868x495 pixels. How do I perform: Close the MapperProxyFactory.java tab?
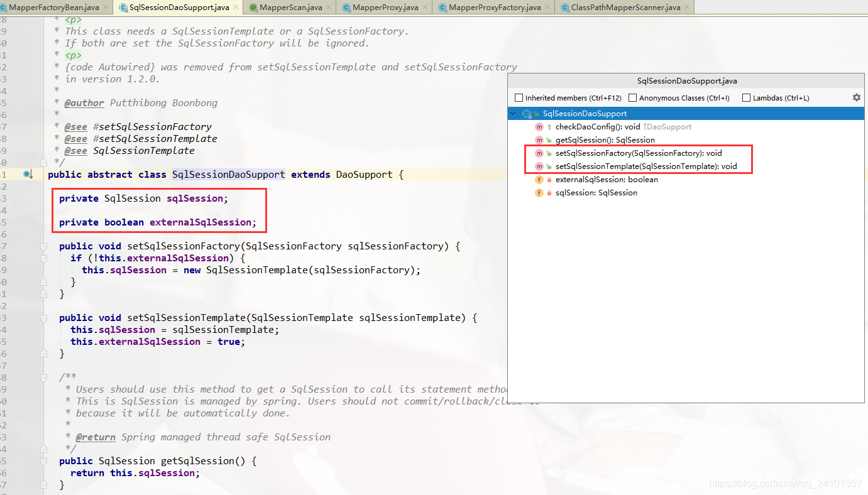[x=547, y=8]
